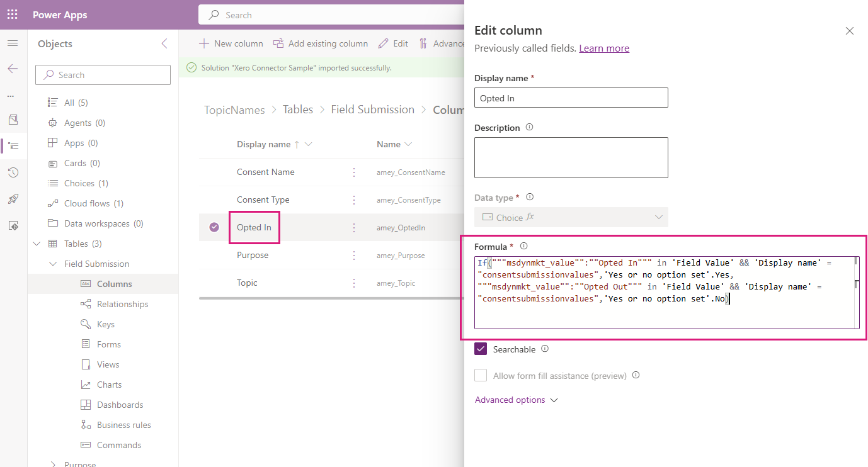
Task: Click into the Formula editor box
Action: (667, 293)
